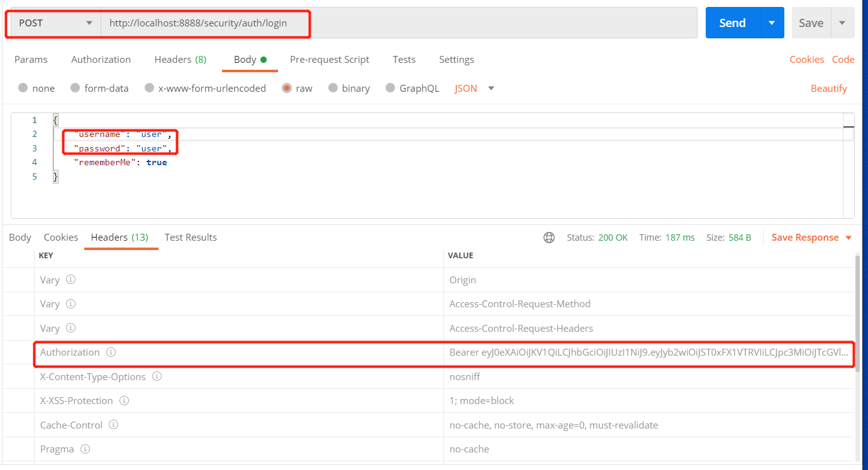
Task: Open the JSON format dropdown
Action: tap(475, 88)
